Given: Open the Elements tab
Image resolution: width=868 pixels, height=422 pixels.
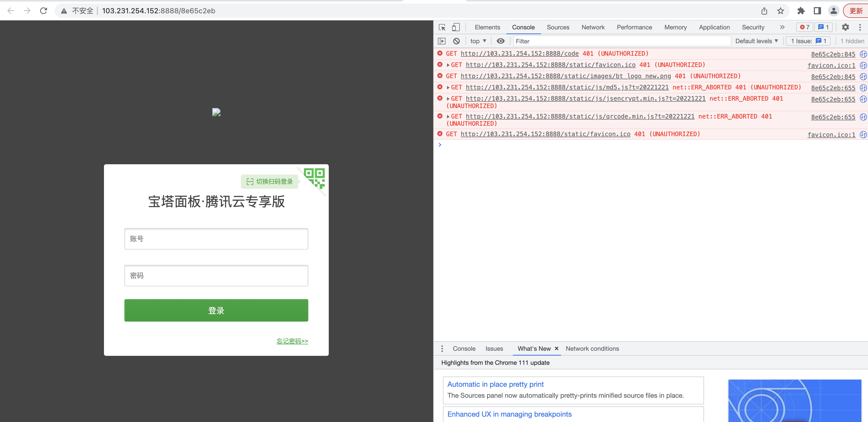Looking at the screenshot, I should (487, 27).
